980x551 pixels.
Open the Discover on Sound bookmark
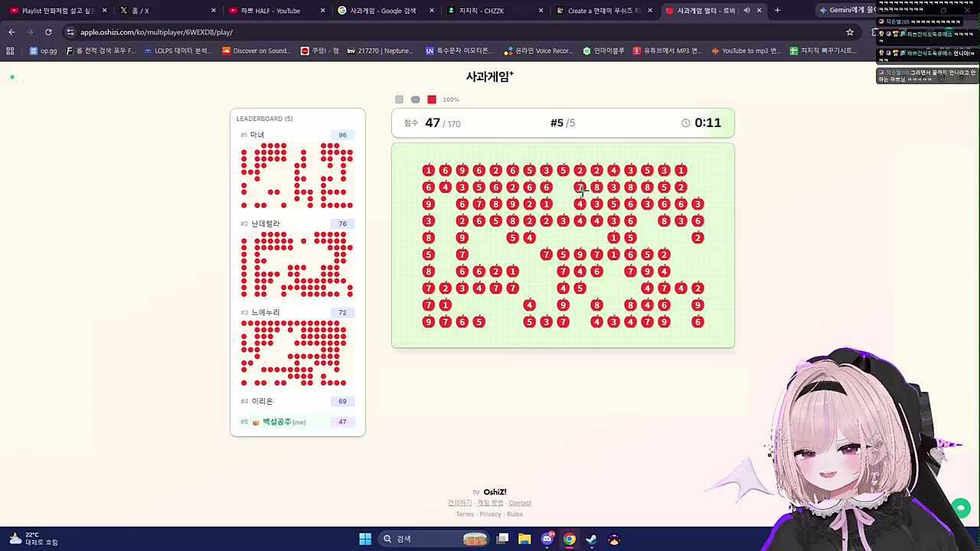coord(256,51)
